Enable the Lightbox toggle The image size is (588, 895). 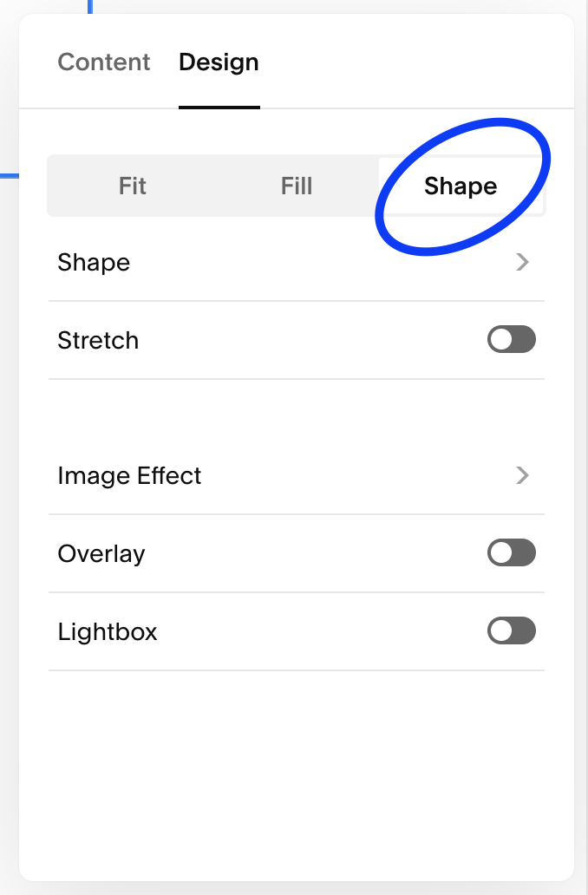pos(511,631)
